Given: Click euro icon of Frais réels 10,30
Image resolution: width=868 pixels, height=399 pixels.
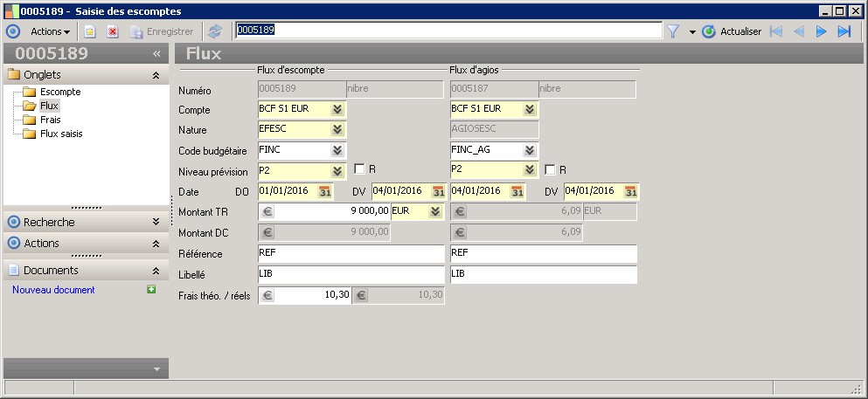Looking at the screenshot, I should coord(361,296).
